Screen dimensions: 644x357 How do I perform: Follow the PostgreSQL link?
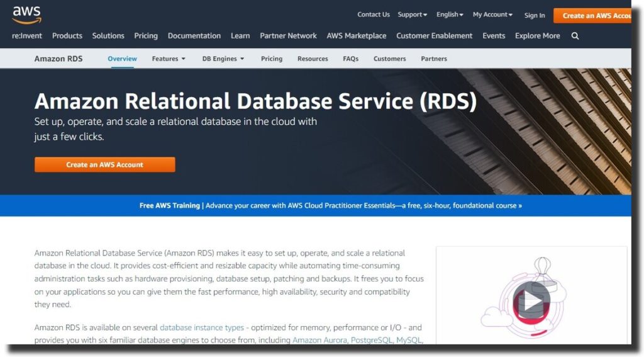tap(371, 340)
